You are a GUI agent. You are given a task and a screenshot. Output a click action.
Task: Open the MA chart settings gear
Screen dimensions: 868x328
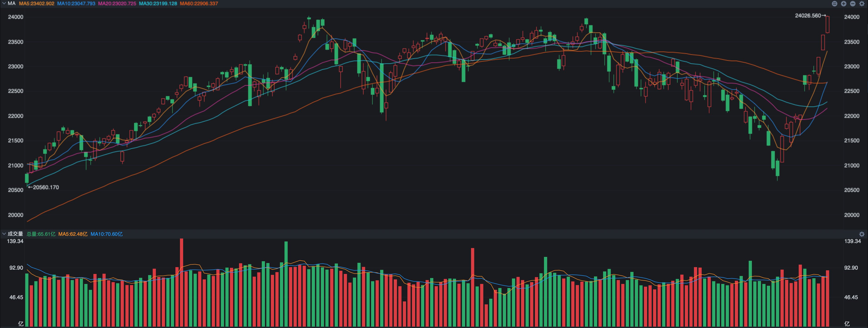pos(862,4)
